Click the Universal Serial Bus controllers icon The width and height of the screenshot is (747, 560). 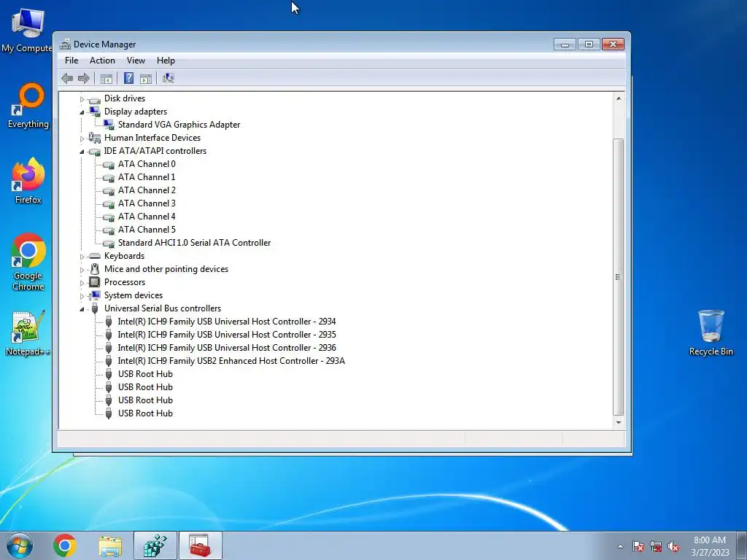(x=95, y=308)
